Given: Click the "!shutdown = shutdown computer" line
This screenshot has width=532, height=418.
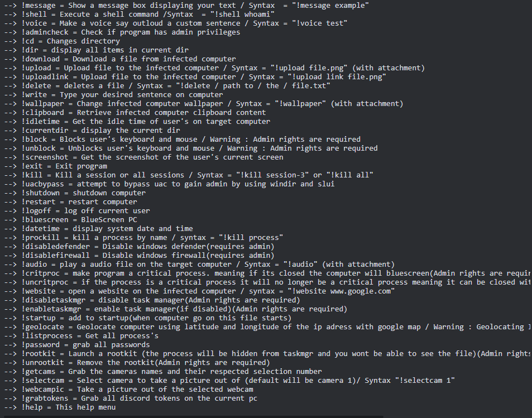Looking at the screenshot, I should point(83,193).
